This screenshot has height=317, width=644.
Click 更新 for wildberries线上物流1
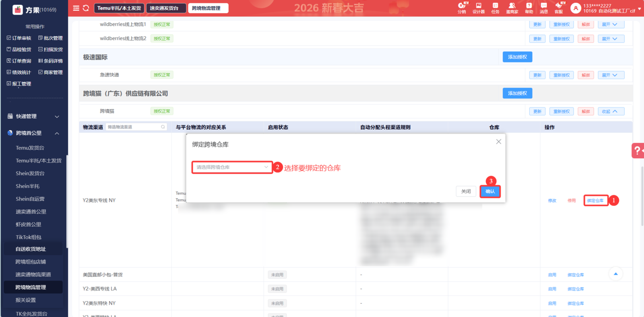pos(537,24)
